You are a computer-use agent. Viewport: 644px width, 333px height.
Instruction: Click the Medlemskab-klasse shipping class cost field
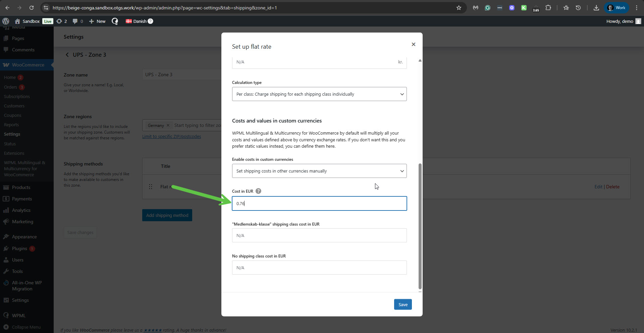pos(319,235)
